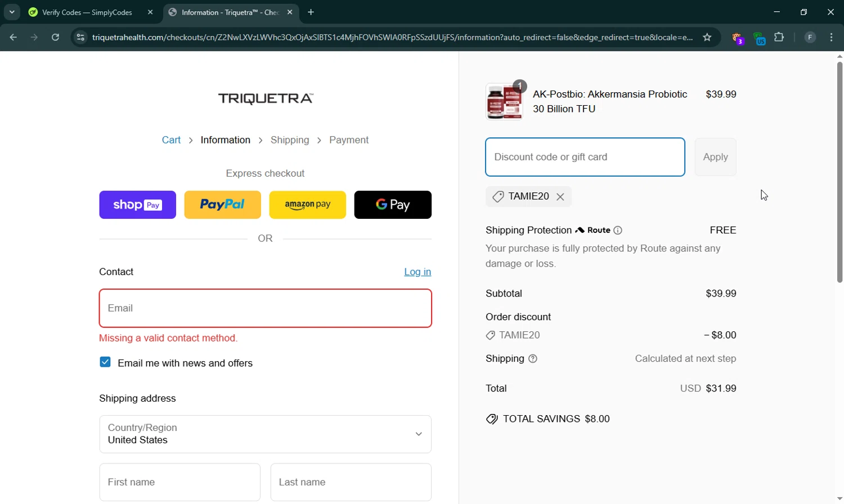Image resolution: width=844 pixels, height=504 pixels.
Task: Bookmark this page with the star icon
Action: (x=707, y=37)
